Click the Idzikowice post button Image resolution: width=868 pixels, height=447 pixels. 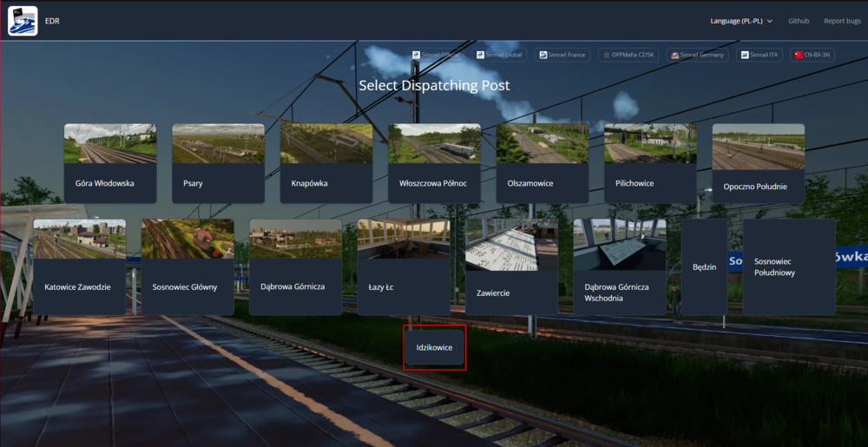point(435,347)
